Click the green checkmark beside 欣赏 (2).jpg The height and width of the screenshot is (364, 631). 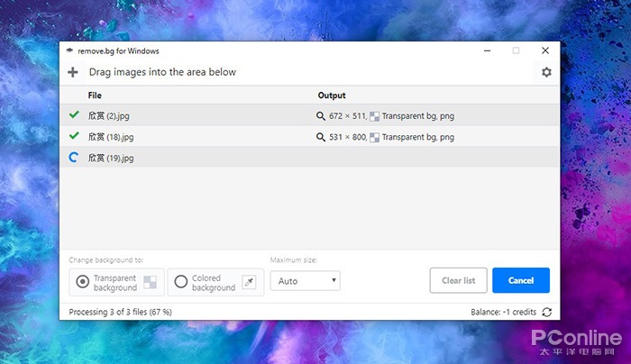pyautogui.click(x=74, y=114)
